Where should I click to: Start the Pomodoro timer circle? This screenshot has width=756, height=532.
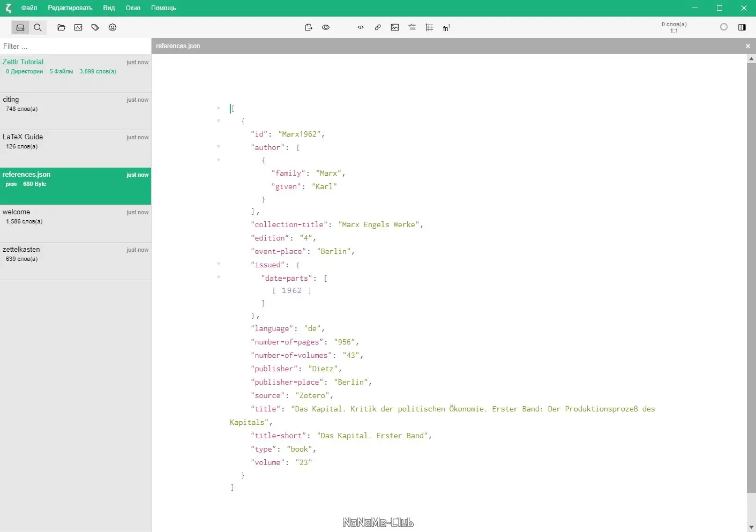click(x=724, y=27)
